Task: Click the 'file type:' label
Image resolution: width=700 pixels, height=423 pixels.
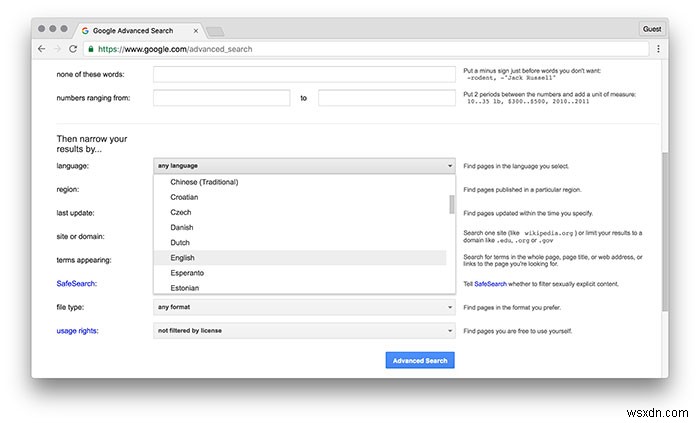Action: [x=70, y=307]
